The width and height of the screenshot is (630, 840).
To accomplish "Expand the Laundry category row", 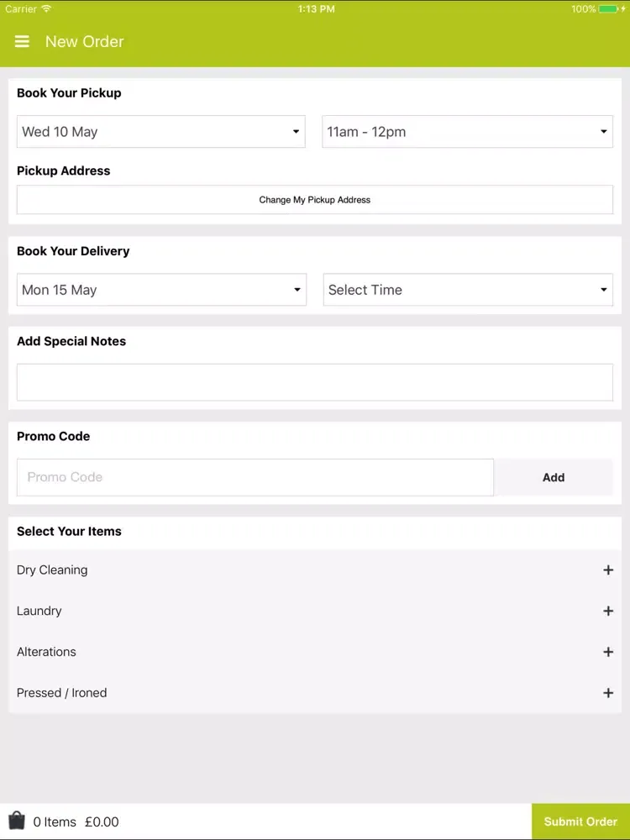I will pos(315,611).
